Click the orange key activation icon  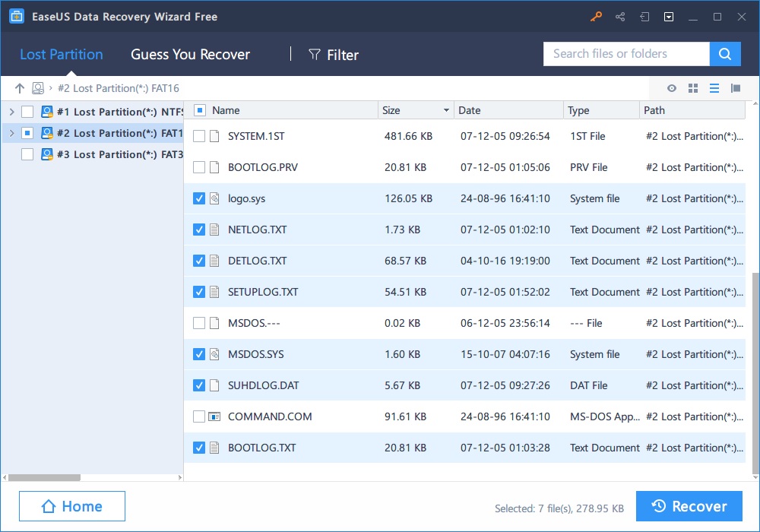coord(596,17)
